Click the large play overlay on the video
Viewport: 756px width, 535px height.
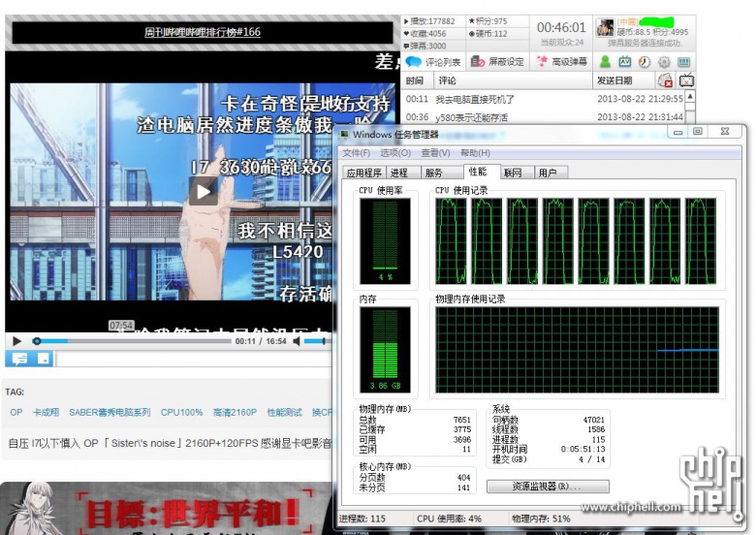tap(203, 191)
